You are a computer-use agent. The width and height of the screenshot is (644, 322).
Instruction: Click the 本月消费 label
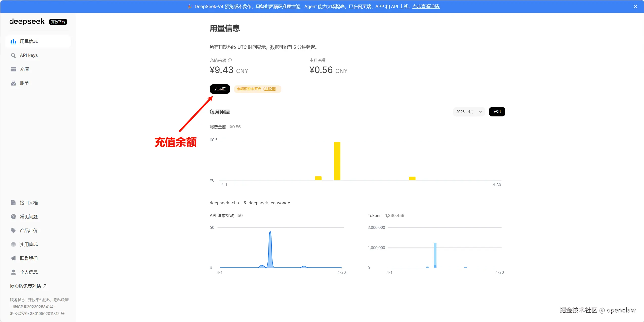(317, 60)
